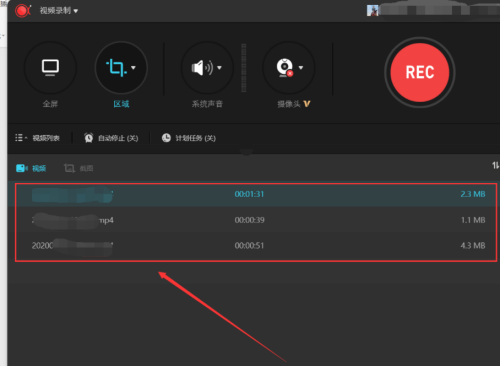The width and height of the screenshot is (500, 366).
Task: Toggle the 系统声音 speaker icon
Action: (202, 68)
